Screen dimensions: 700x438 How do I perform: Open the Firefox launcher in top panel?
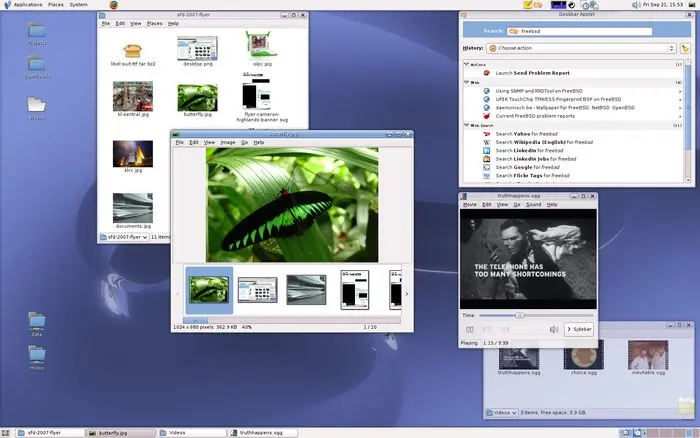point(112,5)
